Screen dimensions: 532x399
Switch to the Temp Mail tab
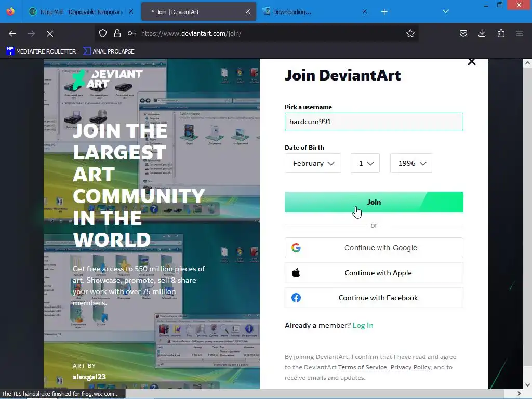pyautogui.click(x=82, y=12)
